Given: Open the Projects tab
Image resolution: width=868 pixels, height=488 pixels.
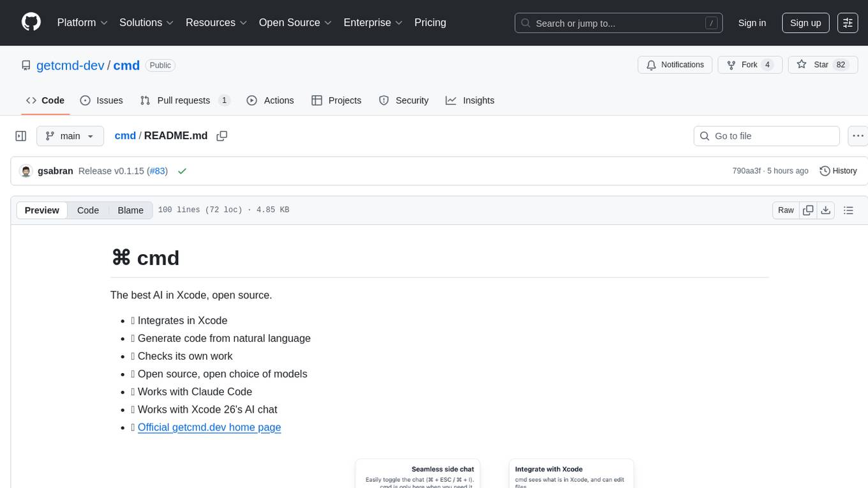Looking at the screenshot, I should (336, 100).
